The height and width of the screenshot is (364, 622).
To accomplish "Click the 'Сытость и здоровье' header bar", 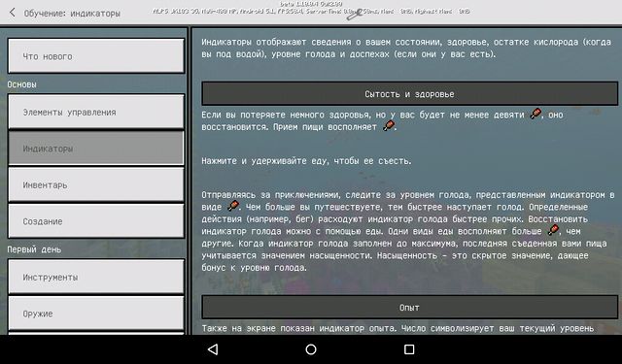I will point(410,93).
